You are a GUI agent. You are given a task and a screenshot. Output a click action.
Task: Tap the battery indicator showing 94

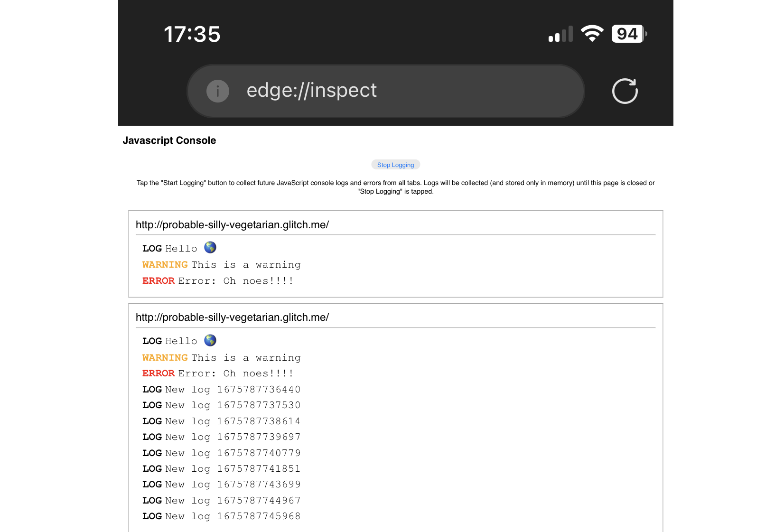[x=627, y=33]
